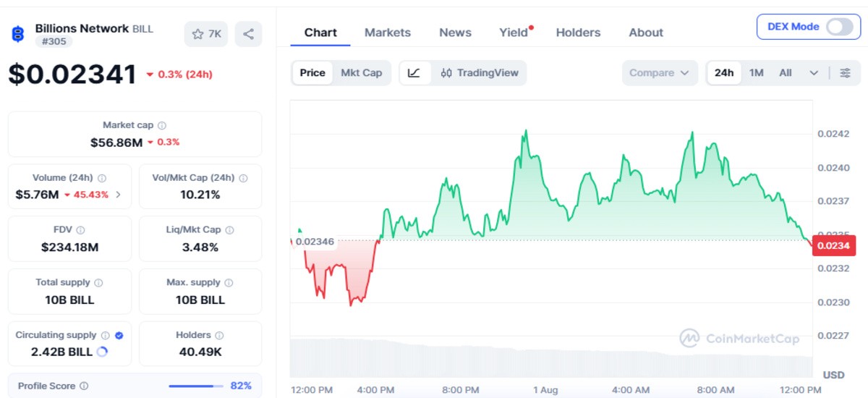Click the $5.76M volume value
The height and width of the screenshot is (398, 868).
point(37,195)
